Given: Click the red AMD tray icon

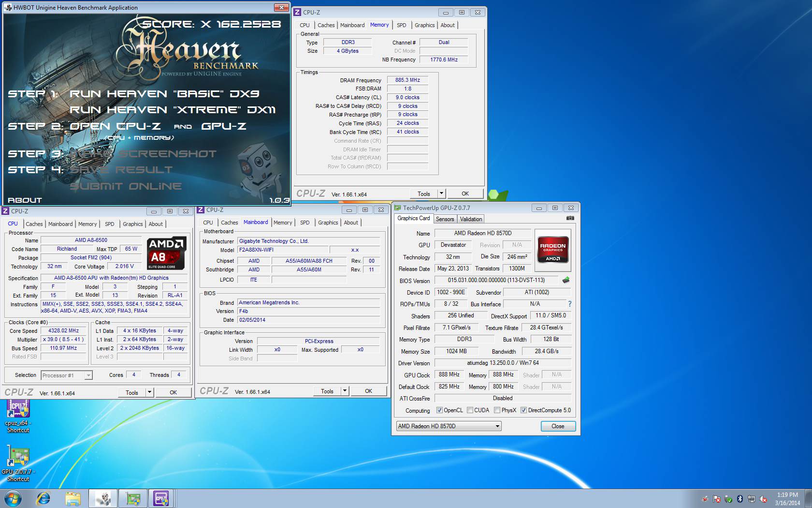Looking at the screenshot, I should 705,499.
